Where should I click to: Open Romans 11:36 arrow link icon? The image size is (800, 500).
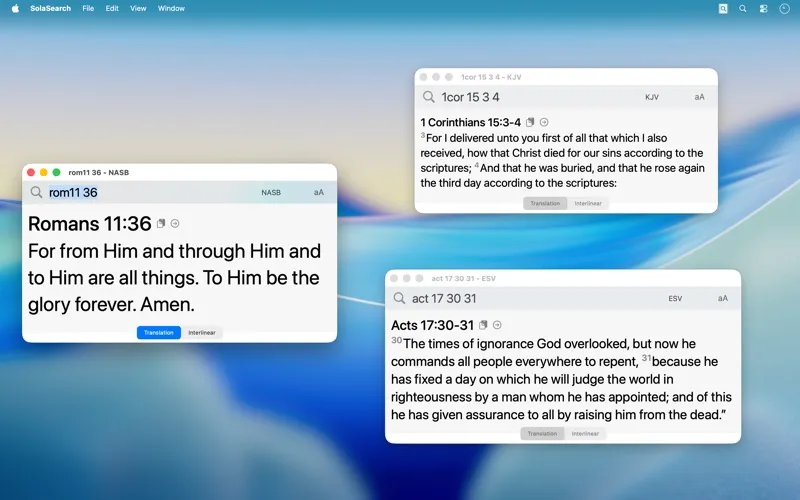[x=175, y=223]
